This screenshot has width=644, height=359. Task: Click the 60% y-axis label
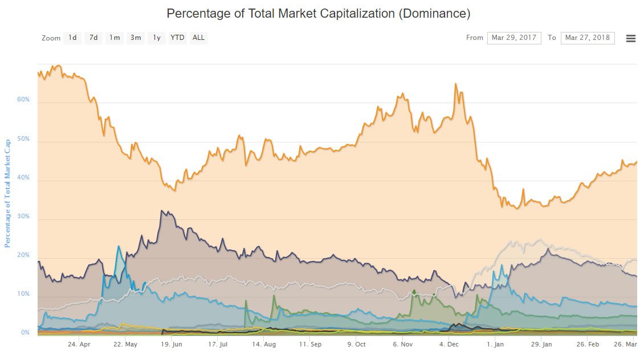tap(23, 99)
